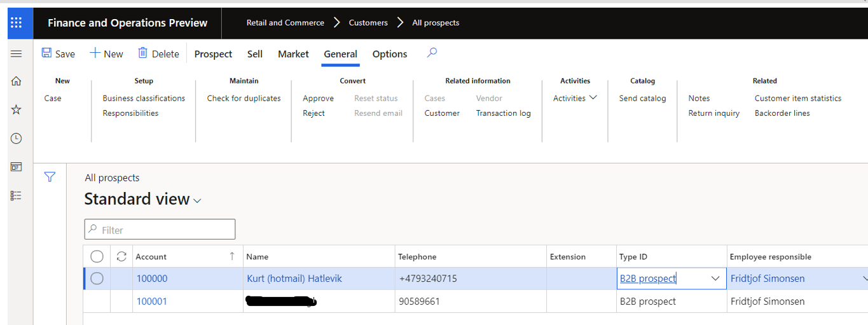Screen dimensions: 868x325
Task: Open Recent clock icon in sidebar
Action: tap(17, 139)
